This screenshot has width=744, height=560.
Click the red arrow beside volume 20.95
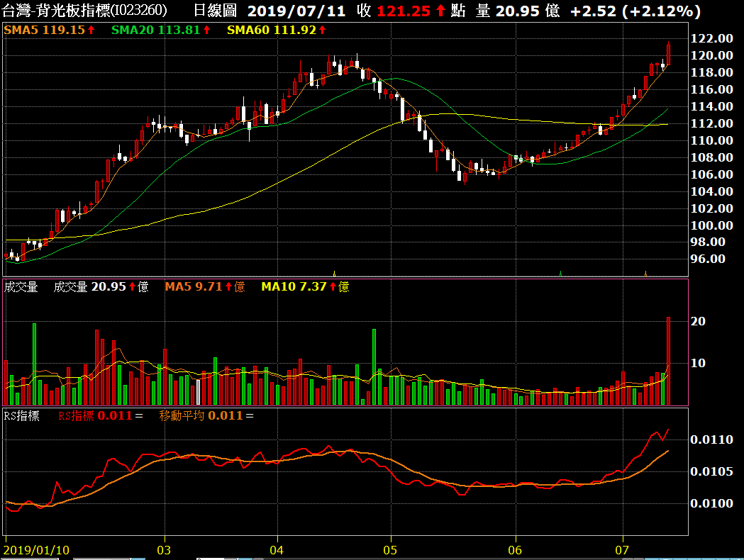(x=132, y=287)
